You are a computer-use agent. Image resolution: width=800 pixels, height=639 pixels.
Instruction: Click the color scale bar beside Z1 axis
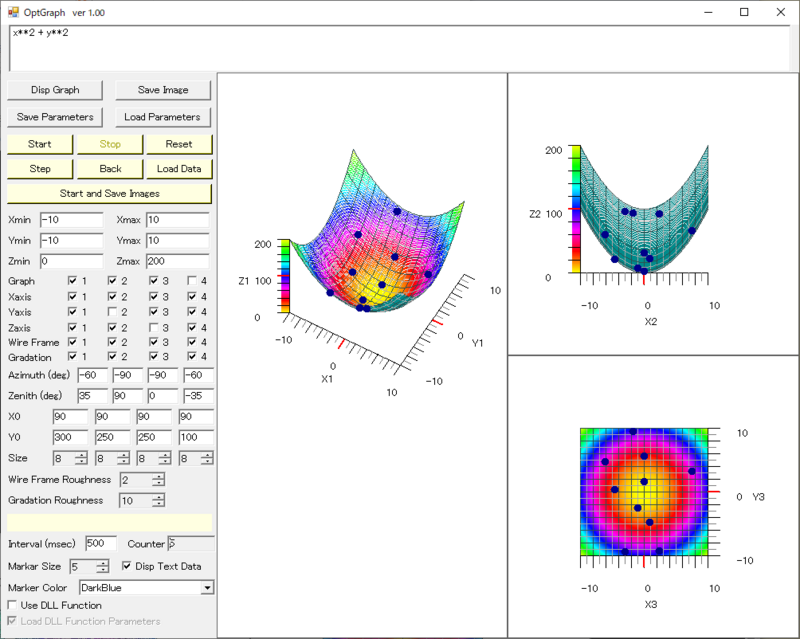[x=284, y=276]
